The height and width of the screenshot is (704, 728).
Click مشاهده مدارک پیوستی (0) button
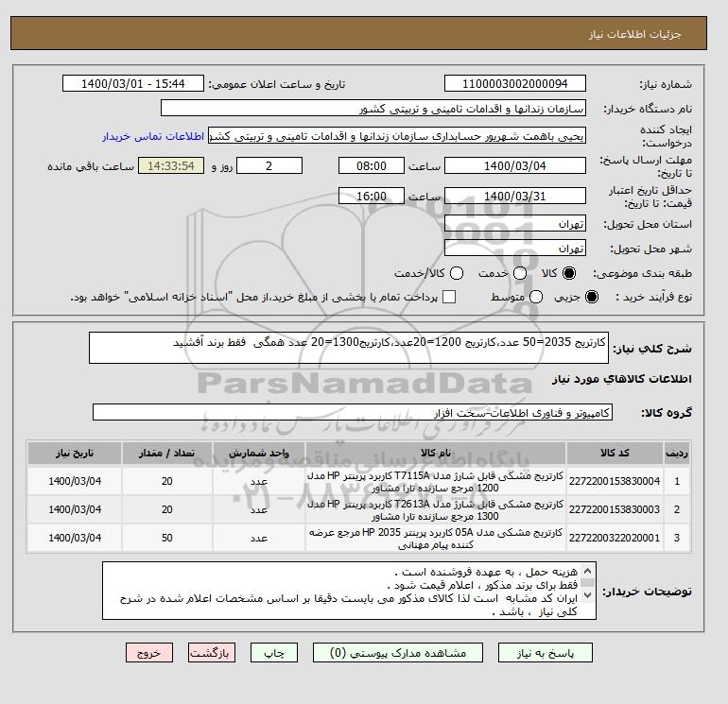pos(398,653)
